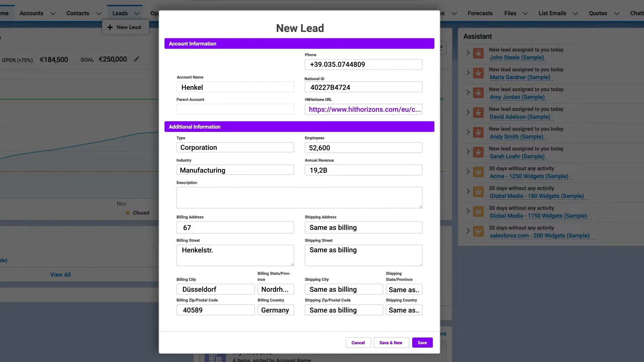Expand the Maria Gardner (Sample) assistant item
This screenshot has height=362, width=644.
tap(468, 72)
